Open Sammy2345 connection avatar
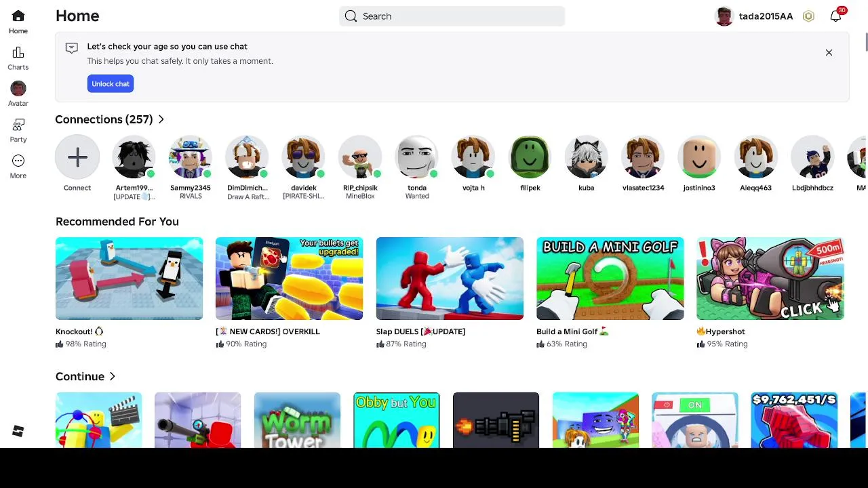The width and height of the screenshot is (868, 488). [x=191, y=157]
